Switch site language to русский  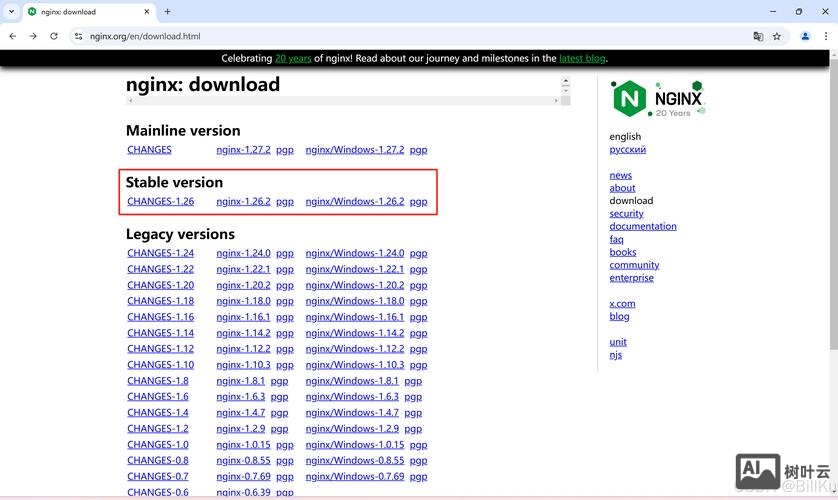click(627, 150)
